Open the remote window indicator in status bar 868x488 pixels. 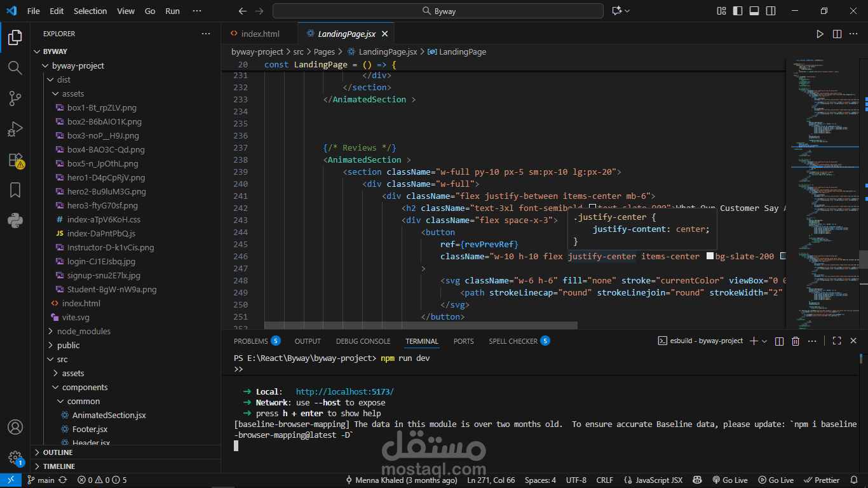click(x=10, y=480)
